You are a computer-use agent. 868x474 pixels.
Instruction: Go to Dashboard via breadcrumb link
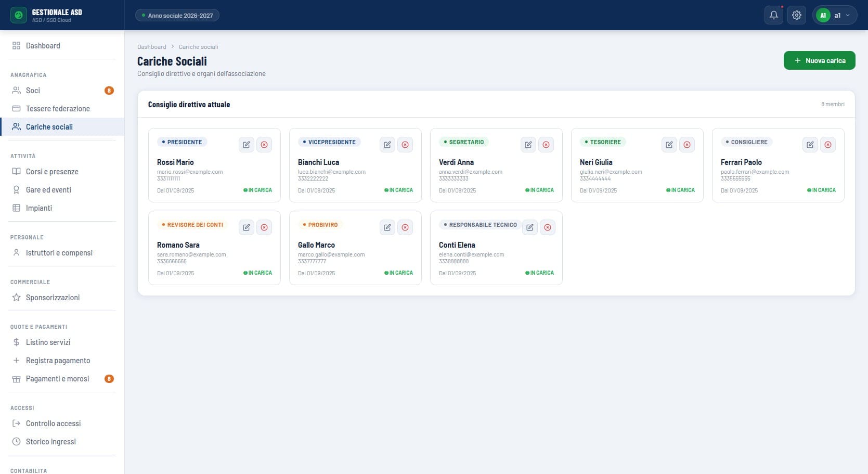tap(152, 47)
